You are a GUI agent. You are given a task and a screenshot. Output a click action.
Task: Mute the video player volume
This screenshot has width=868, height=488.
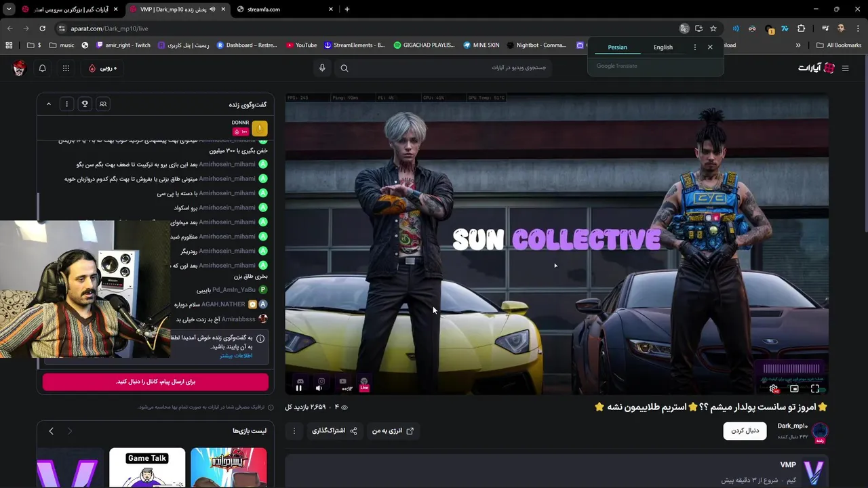coord(319,388)
